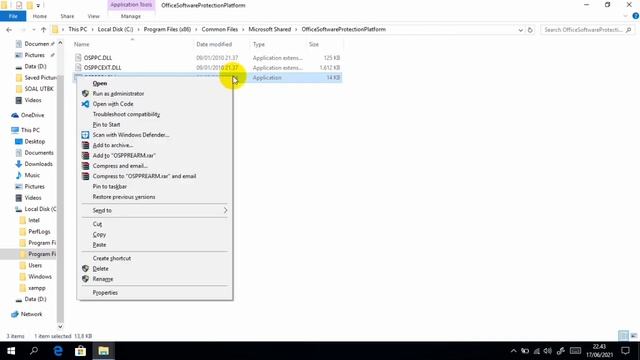
Task: Open the address bar history dropdown
Action: click(x=520, y=30)
